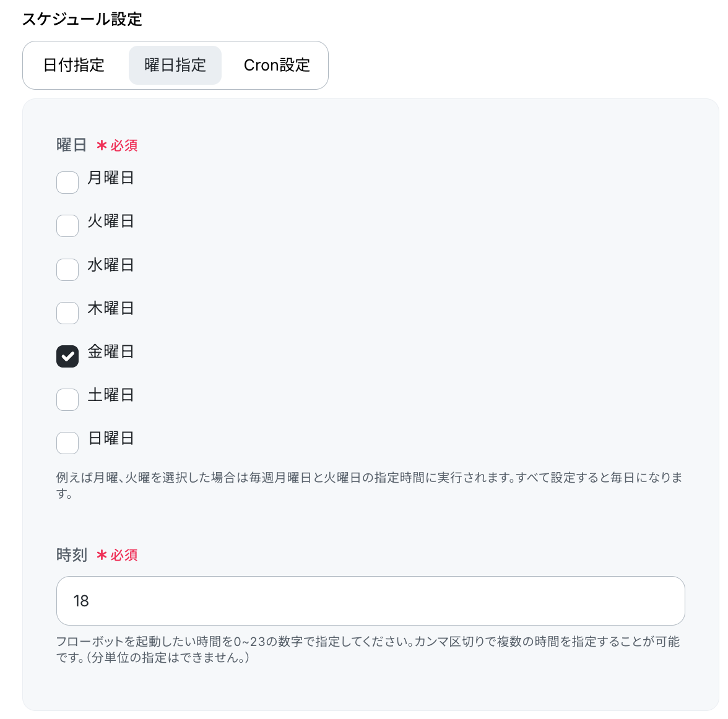728x719 pixels.
Task: Click the 金曜日 text label
Action: tap(111, 351)
